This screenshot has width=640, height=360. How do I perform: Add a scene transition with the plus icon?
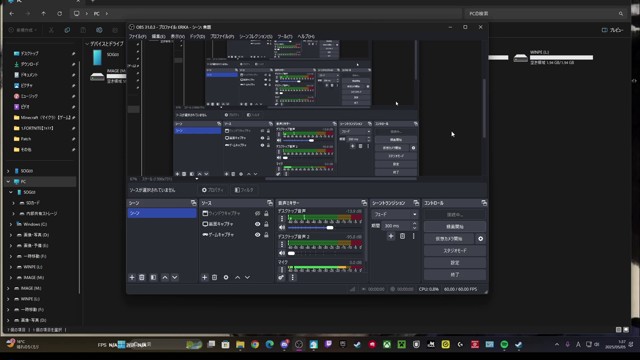coord(391,236)
